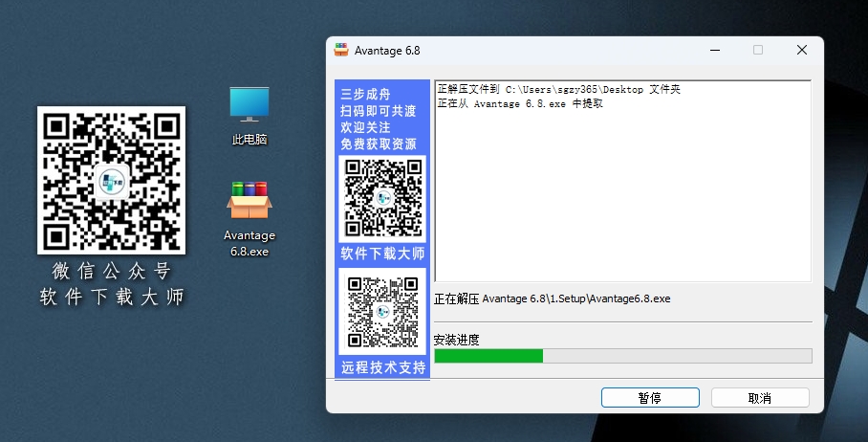Close the Avantage 6.8 installer window
The height and width of the screenshot is (442, 868).
coord(802,50)
